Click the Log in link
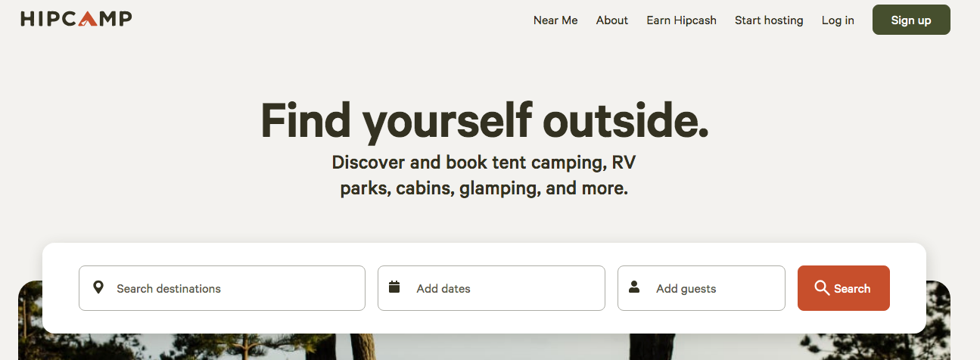 (838, 20)
